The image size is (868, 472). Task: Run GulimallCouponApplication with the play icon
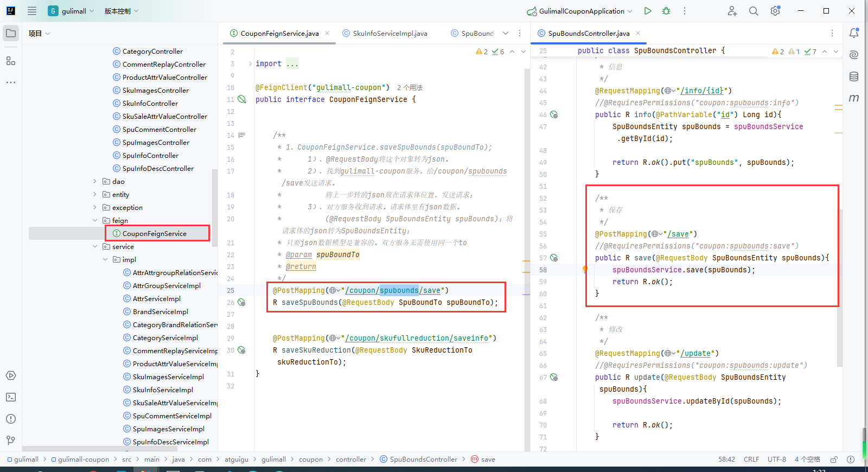648,11
